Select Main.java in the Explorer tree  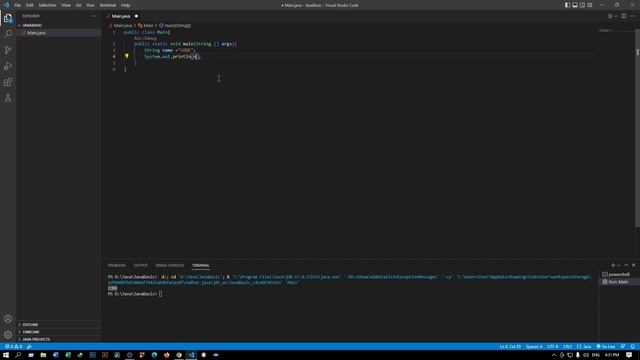(x=59, y=33)
